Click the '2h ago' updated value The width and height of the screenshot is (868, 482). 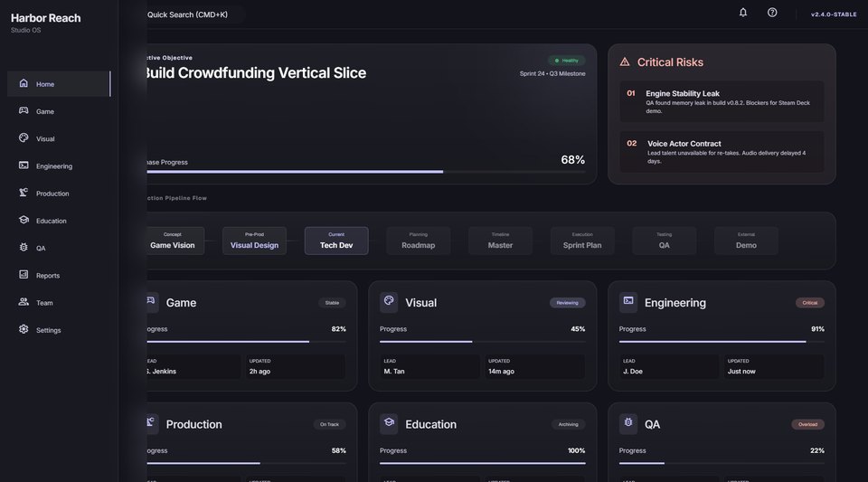(x=259, y=372)
